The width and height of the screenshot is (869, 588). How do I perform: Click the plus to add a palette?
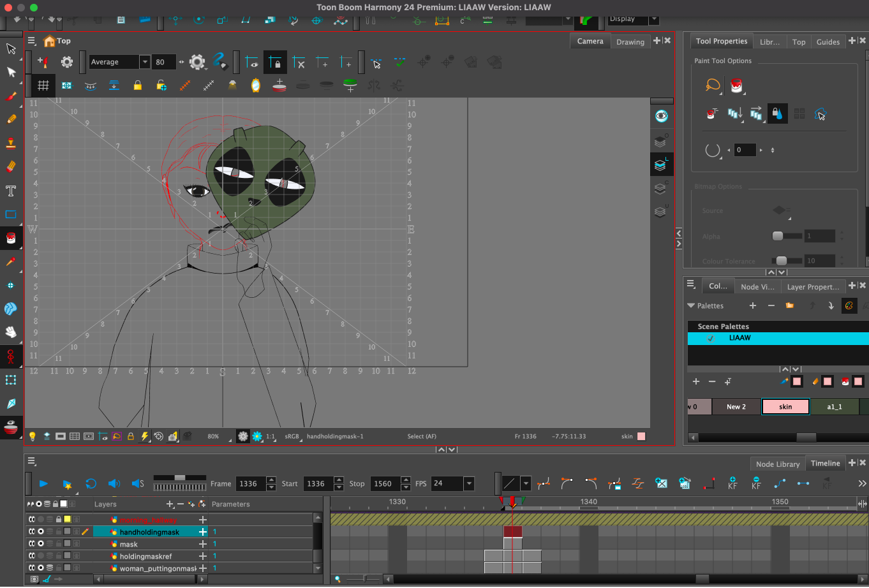(753, 305)
